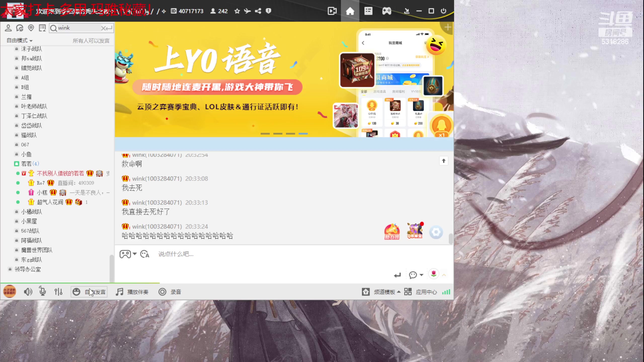Click the favorite star icon
This screenshot has height=362, width=644.
tap(237, 11)
